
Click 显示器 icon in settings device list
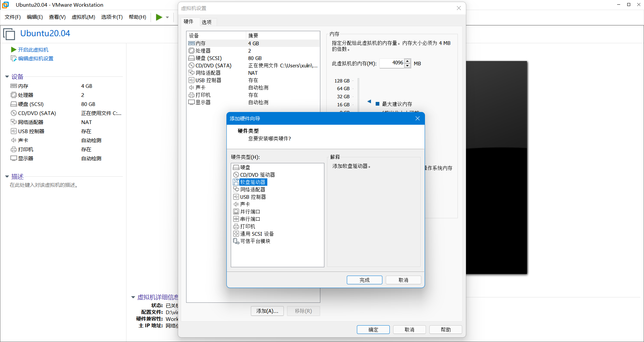point(192,102)
